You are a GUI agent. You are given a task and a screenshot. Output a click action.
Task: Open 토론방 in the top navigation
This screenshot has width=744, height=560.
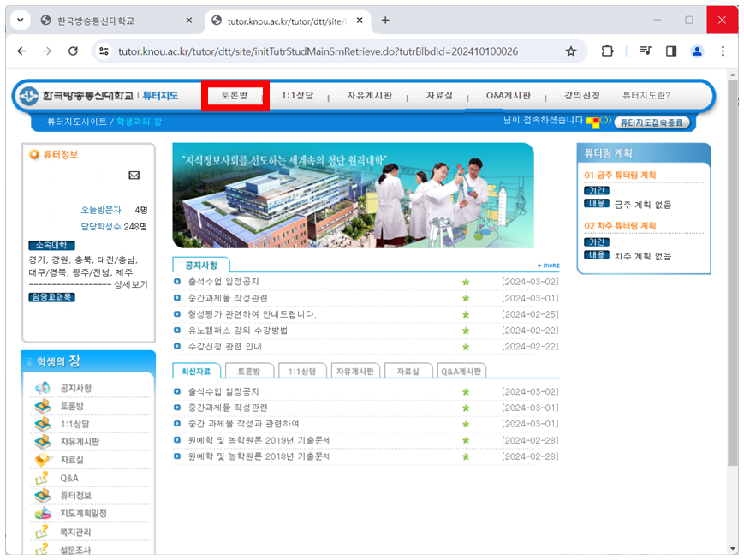[x=235, y=95]
